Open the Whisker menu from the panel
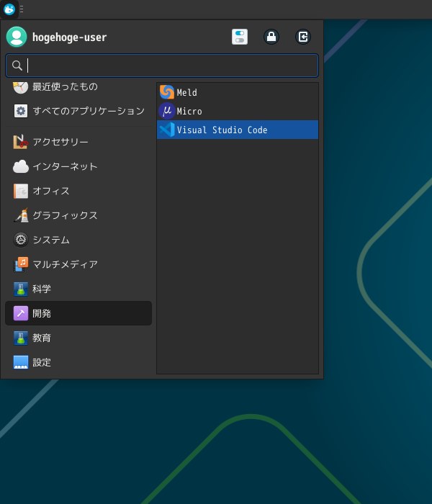 [x=9, y=9]
